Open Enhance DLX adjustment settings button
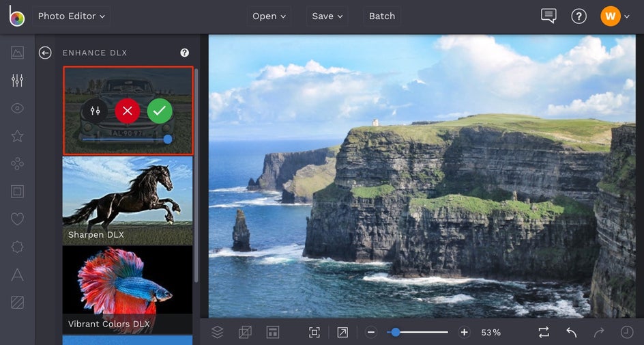Image resolution: width=644 pixels, height=345 pixels. click(x=95, y=111)
